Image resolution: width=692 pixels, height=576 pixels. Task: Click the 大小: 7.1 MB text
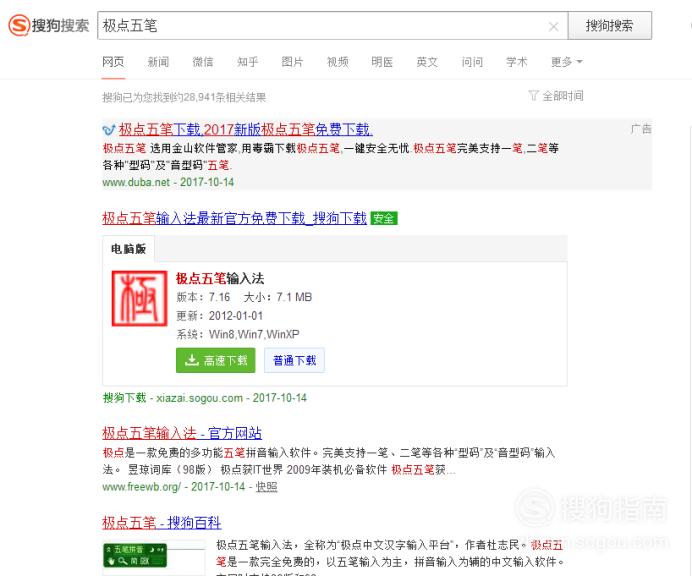[x=278, y=297]
